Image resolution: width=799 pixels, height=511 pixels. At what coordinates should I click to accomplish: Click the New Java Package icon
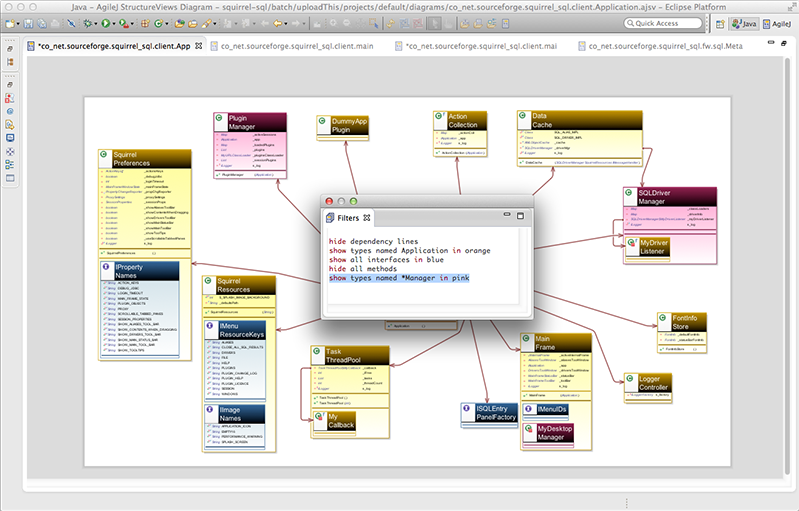pos(145,23)
